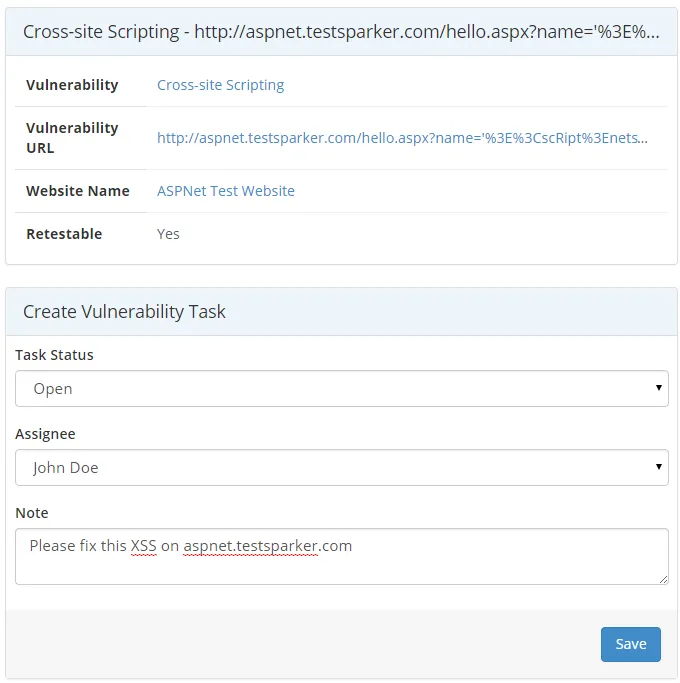Image resolution: width=680 pixels, height=683 pixels.
Task: Click the 'Note' field label
Action: point(32,513)
